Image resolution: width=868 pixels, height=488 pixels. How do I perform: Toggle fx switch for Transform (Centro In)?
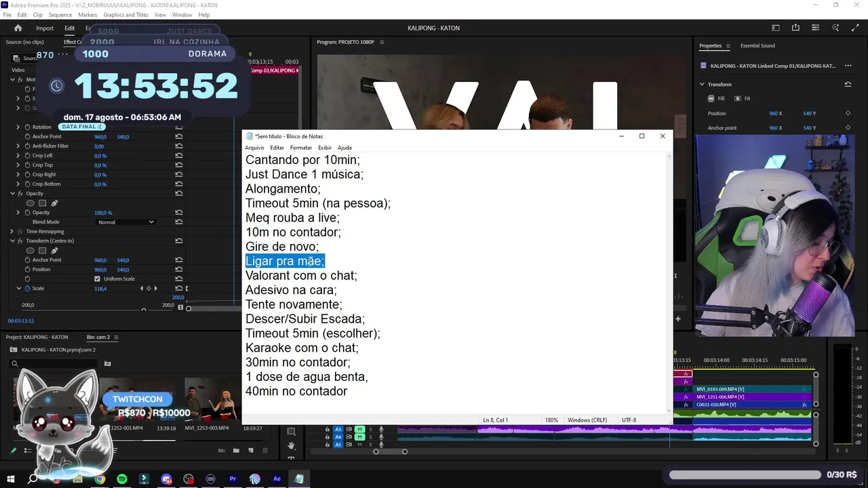tap(20, 241)
